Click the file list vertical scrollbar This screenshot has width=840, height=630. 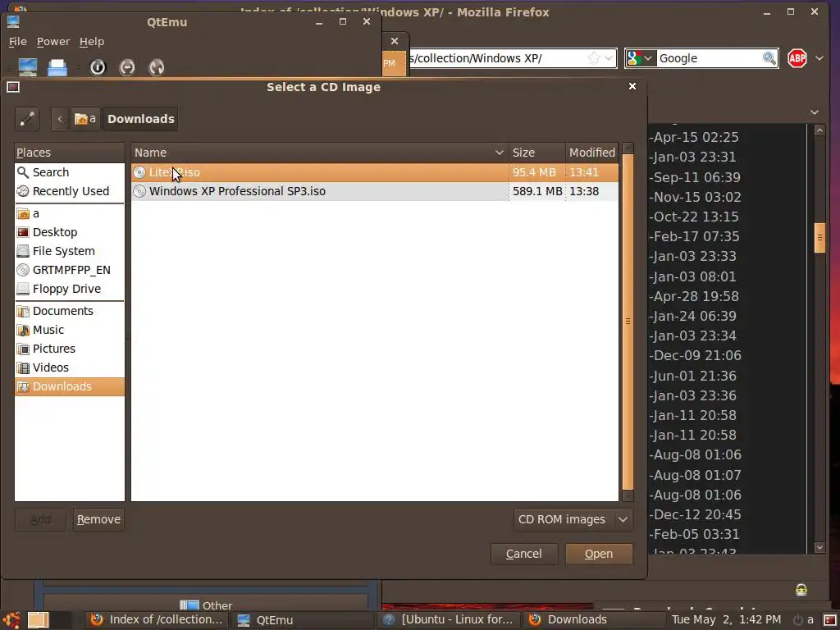pyautogui.click(x=628, y=322)
